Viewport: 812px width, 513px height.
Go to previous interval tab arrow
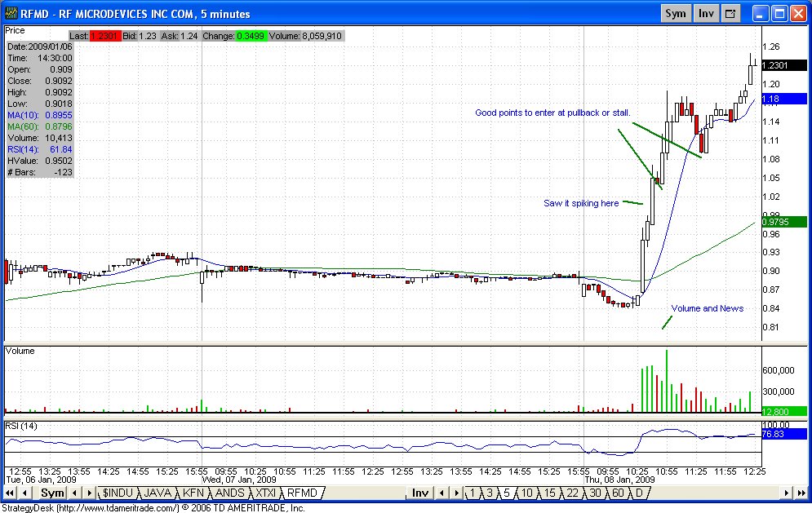(441, 493)
